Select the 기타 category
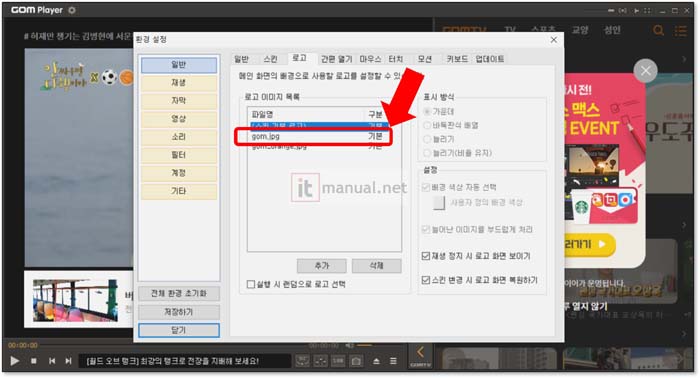This screenshot has width=700, height=378. click(x=179, y=191)
